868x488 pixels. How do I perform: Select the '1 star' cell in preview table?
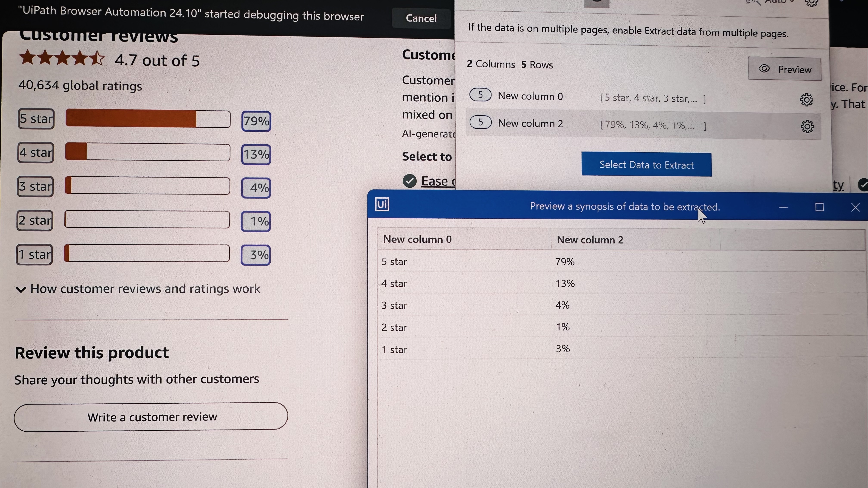point(464,349)
